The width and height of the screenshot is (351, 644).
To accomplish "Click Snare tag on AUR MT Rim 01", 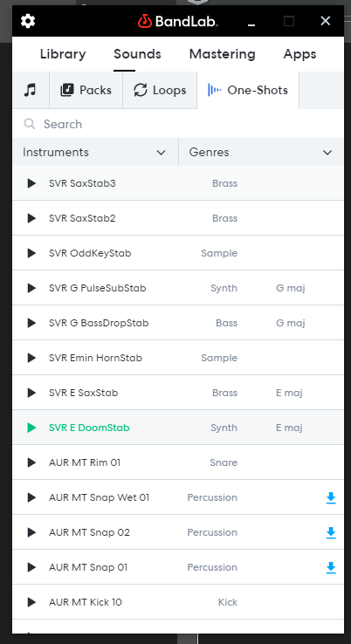I will click(x=224, y=462).
